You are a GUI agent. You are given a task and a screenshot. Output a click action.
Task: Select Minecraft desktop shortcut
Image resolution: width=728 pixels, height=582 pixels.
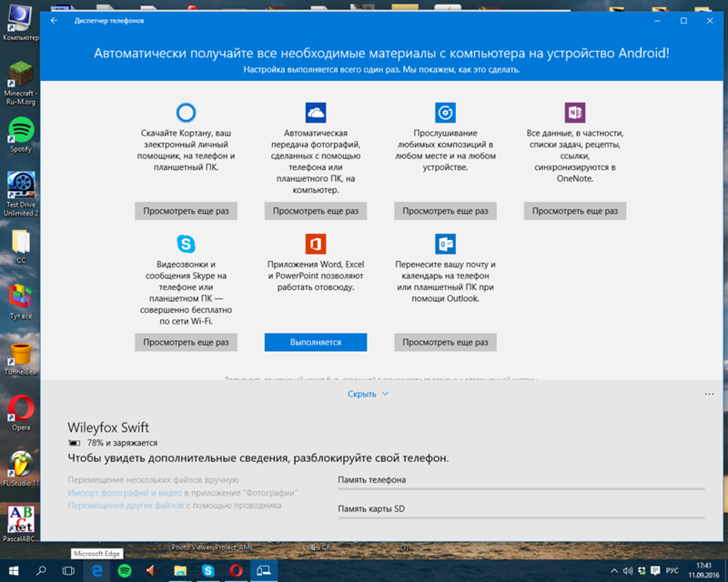tap(21, 84)
